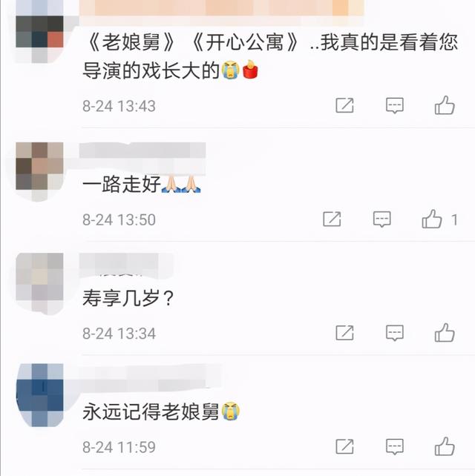Like the 永远记得老娘舅 comment
Image resolution: width=475 pixels, height=476 pixels.
click(445, 446)
